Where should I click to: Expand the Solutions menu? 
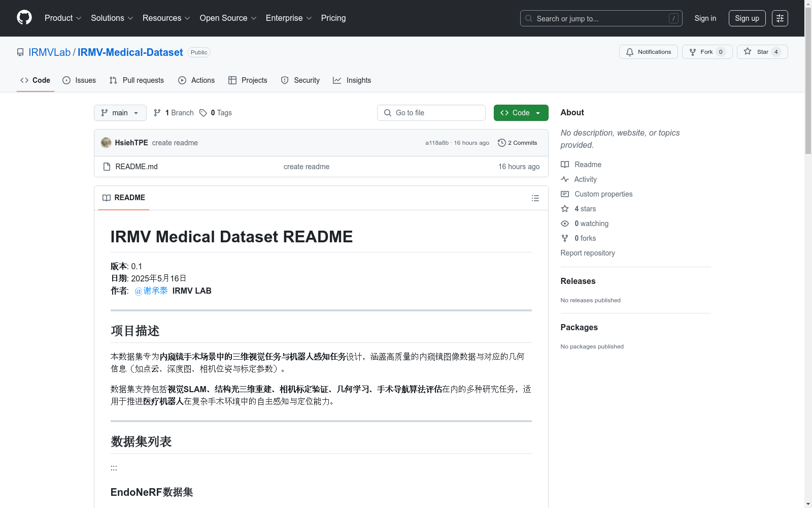click(112, 18)
